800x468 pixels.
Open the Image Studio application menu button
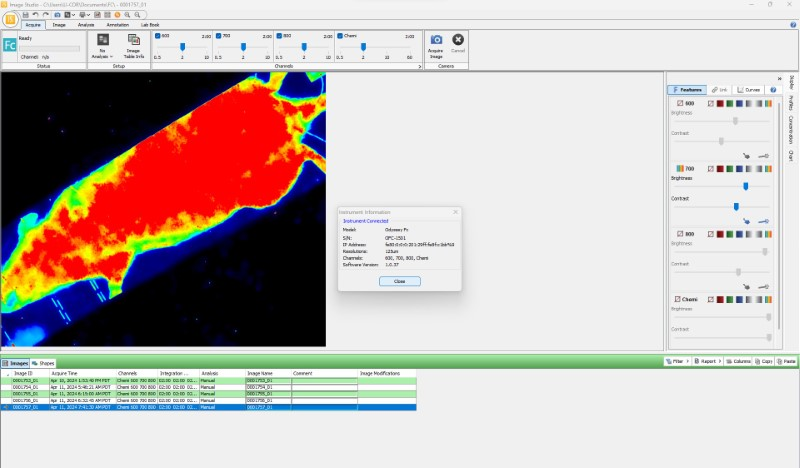[x=10, y=20]
